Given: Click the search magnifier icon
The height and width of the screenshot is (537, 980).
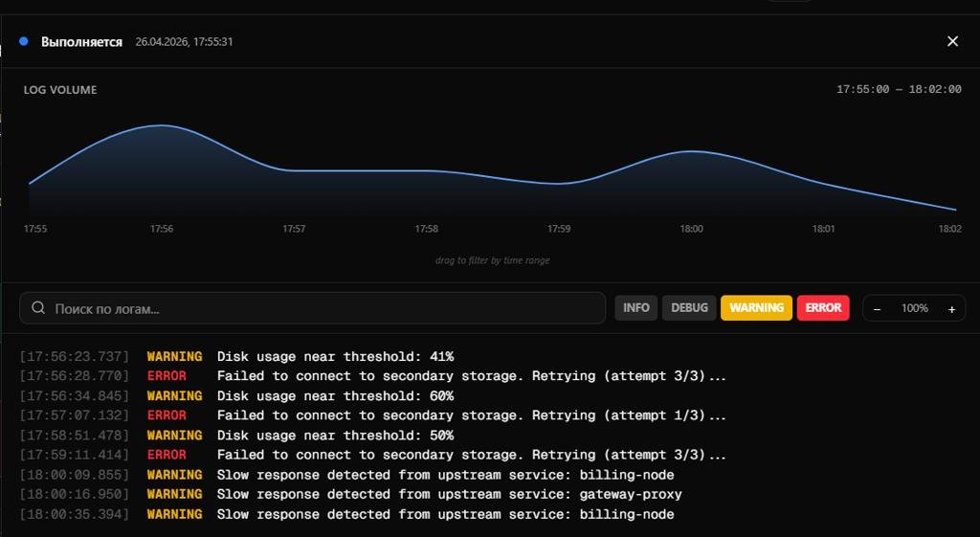Looking at the screenshot, I should 38,307.
